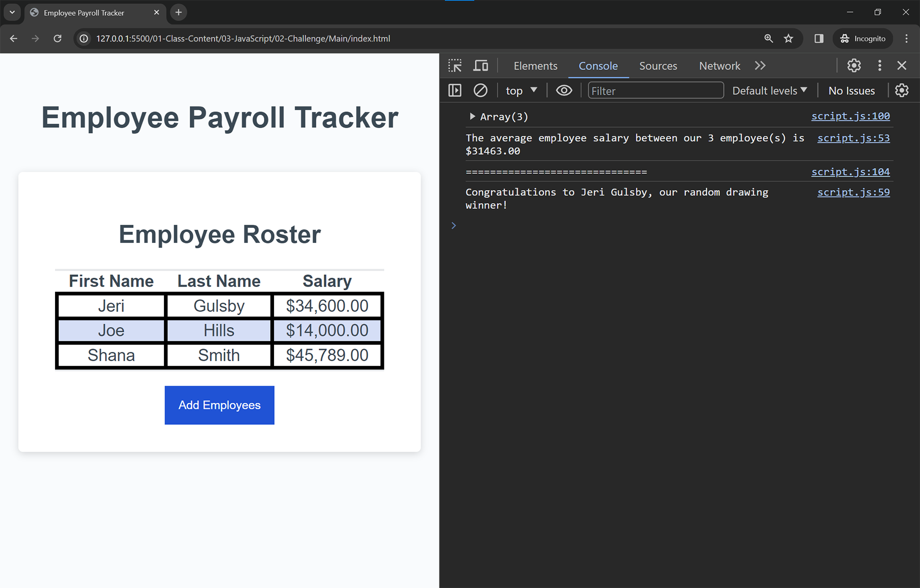
Task: Open DevTools settings gear
Action: click(854, 66)
